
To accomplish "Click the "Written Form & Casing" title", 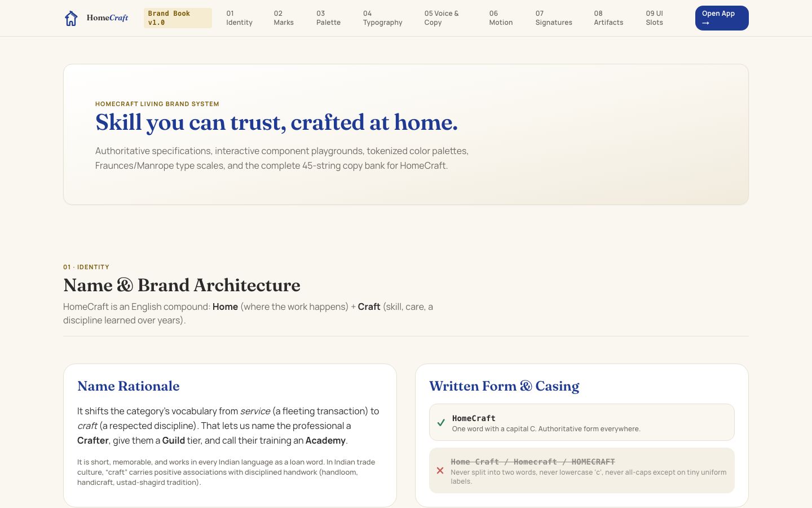I will [504, 386].
